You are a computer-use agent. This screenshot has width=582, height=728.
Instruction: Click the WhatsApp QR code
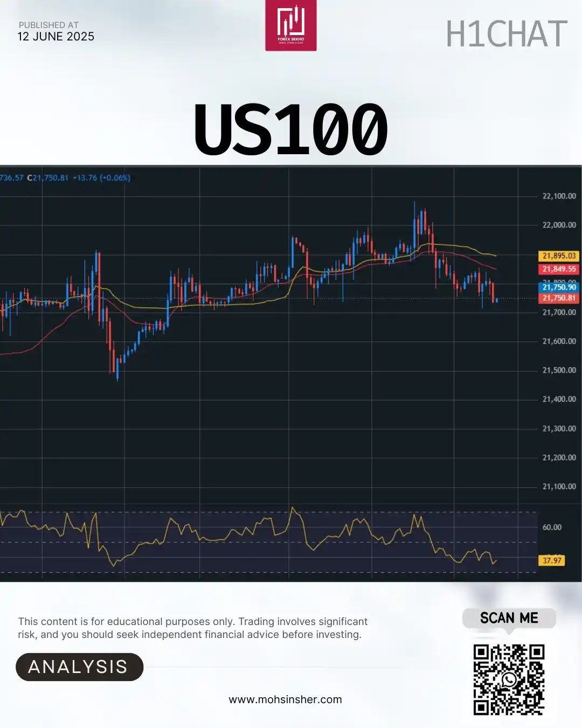click(x=509, y=679)
